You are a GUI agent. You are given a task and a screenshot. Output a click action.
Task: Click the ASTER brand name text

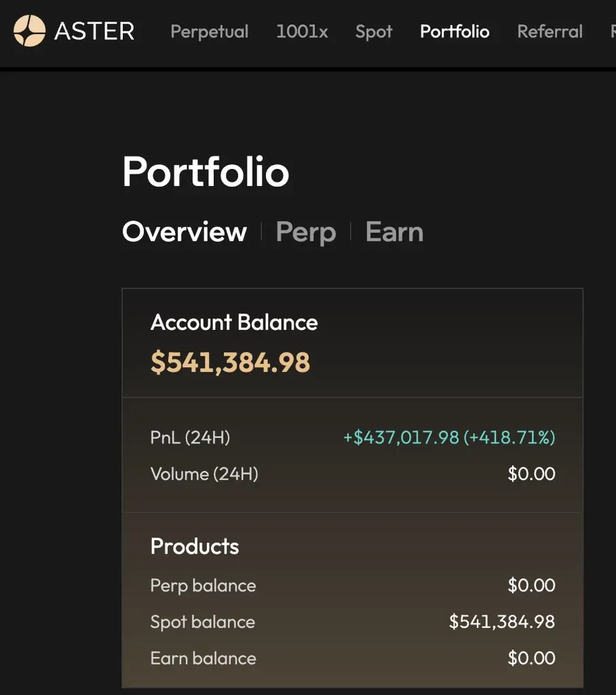click(94, 31)
